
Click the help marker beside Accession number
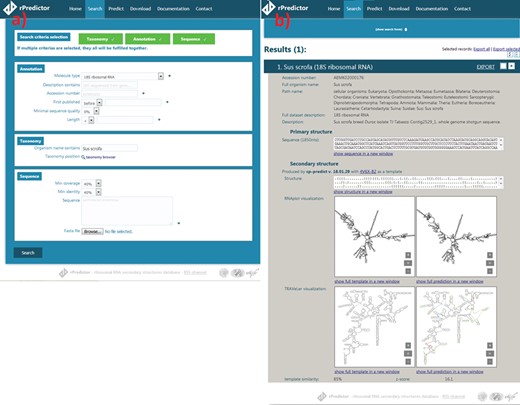pos(143,93)
